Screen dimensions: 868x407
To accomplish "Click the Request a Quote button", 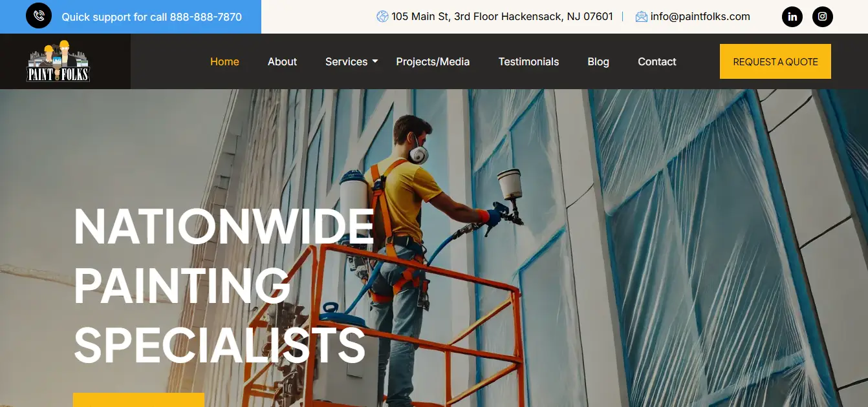I will (x=776, y=61).
